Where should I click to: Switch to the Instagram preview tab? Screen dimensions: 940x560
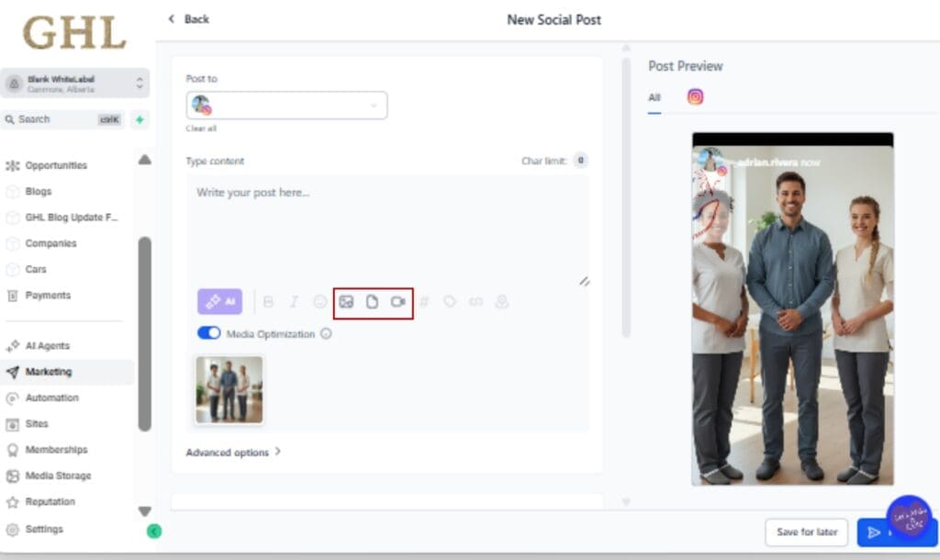pyautogui.click(x=695, y=96)
